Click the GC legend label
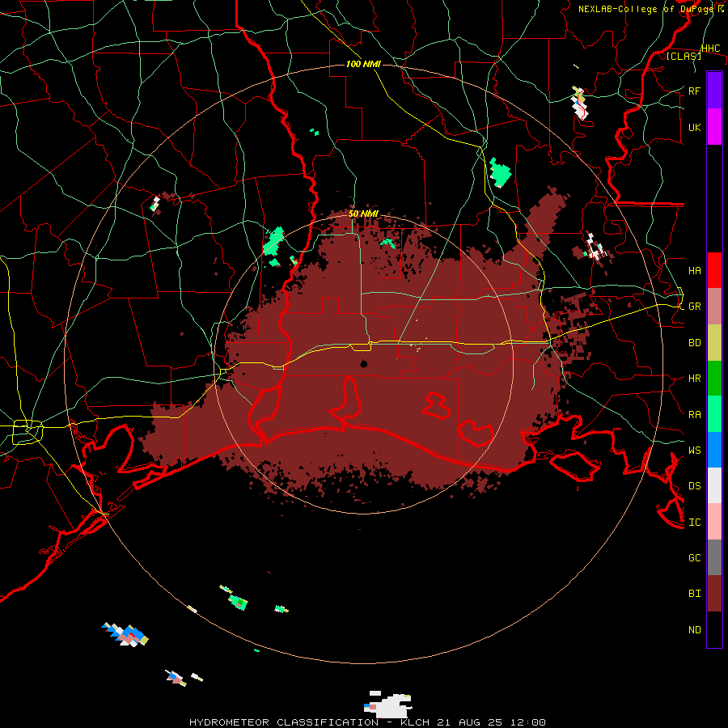The image size is (728, 728). pos(694,557)
